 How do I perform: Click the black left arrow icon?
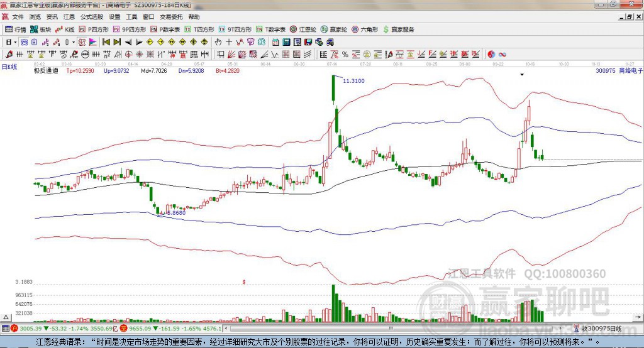[x=128, y=42]
